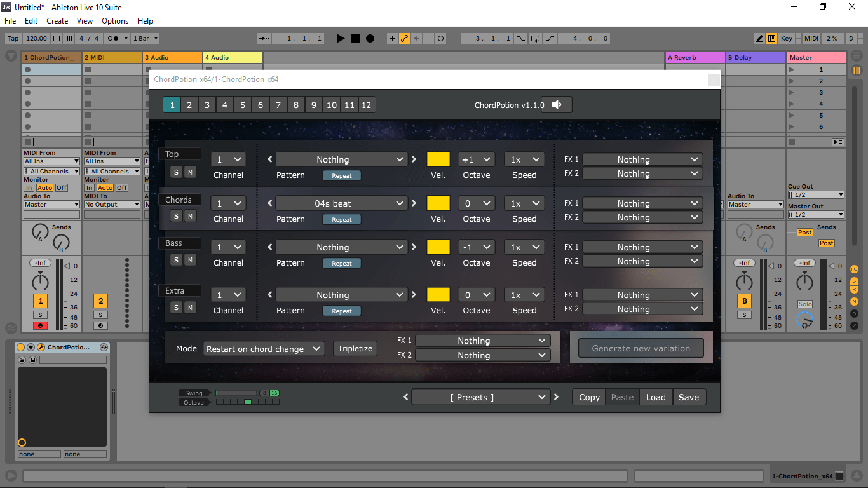Select the A Reverb return track header
The height and width of the screenshot is (488, 868).
pos(695,58)
